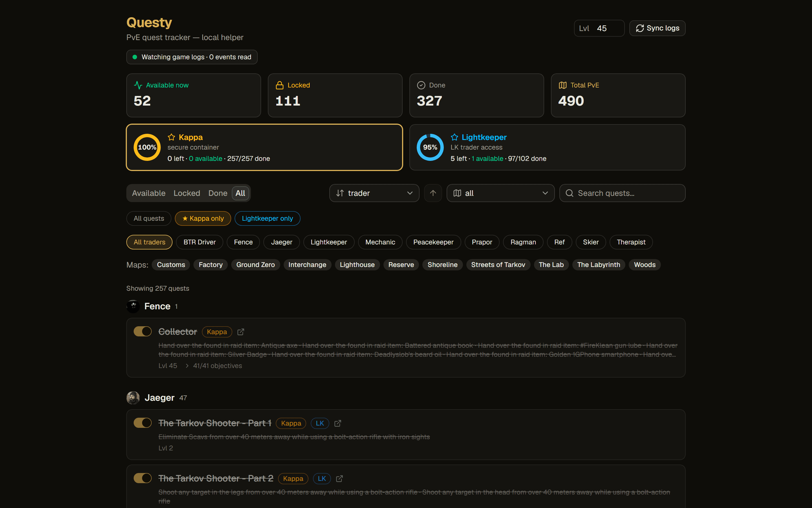Click the Total PvE map icon
Image resolution: width=812 pixels, height=508 pixels.
click(x=563, y=85)
